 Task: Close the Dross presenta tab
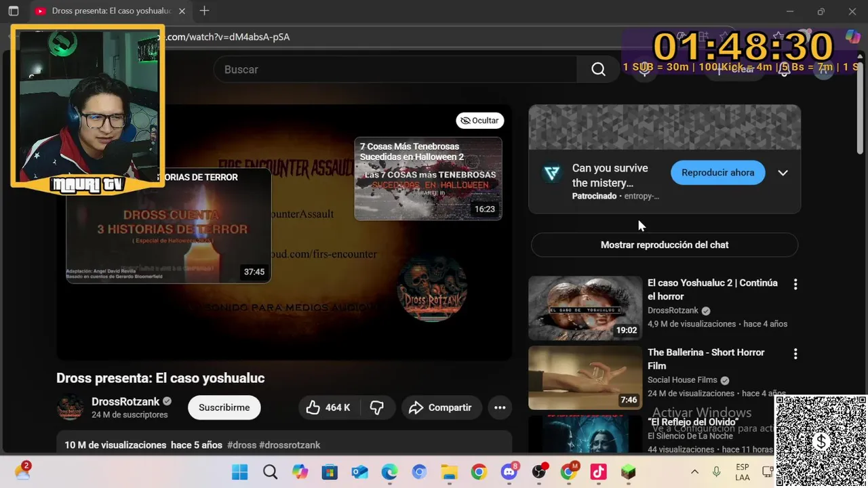pyautogui.click(x=183, y=11)
